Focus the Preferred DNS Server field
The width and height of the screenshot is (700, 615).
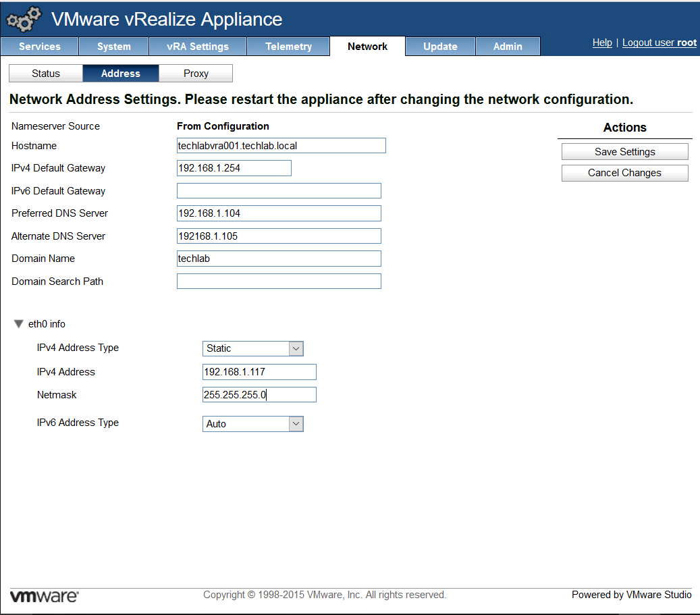279,213
